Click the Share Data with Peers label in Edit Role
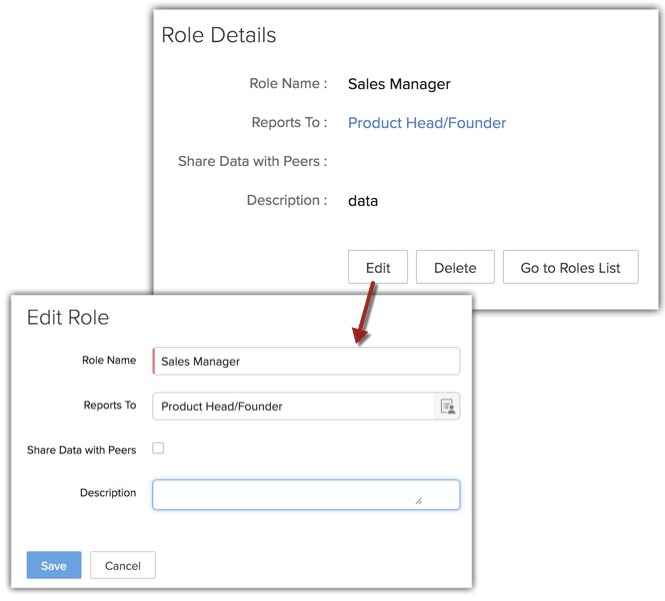The height and width of the screenshot is (601, 665). coord(81,450)
